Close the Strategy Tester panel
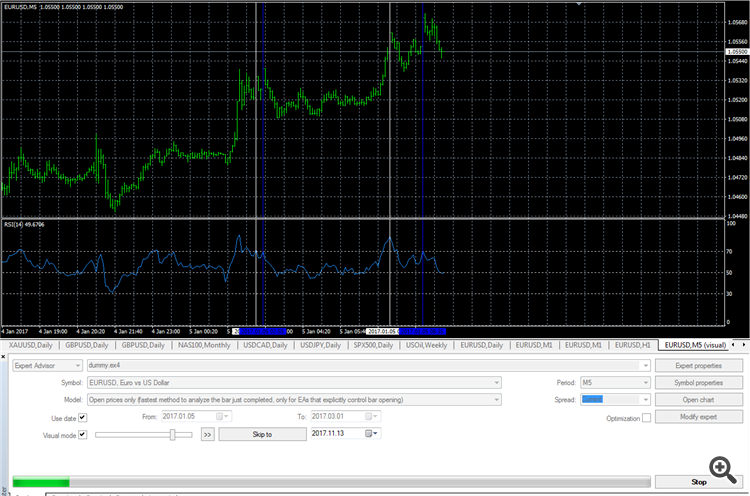 point(3,357)
